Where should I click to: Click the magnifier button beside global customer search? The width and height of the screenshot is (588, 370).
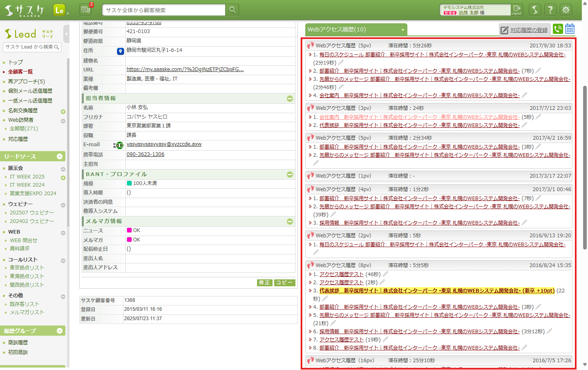click(x=232, y=10)
